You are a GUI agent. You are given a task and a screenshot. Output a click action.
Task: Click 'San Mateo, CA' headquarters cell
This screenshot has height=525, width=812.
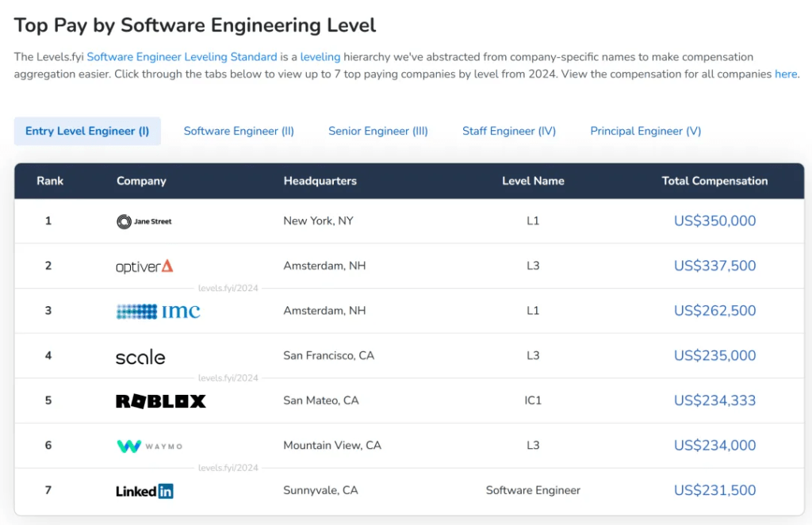point(320,400)
